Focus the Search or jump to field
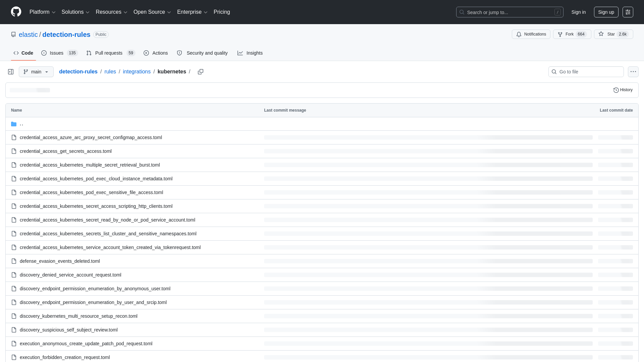644x362 pixels. [x=509, y=12]
